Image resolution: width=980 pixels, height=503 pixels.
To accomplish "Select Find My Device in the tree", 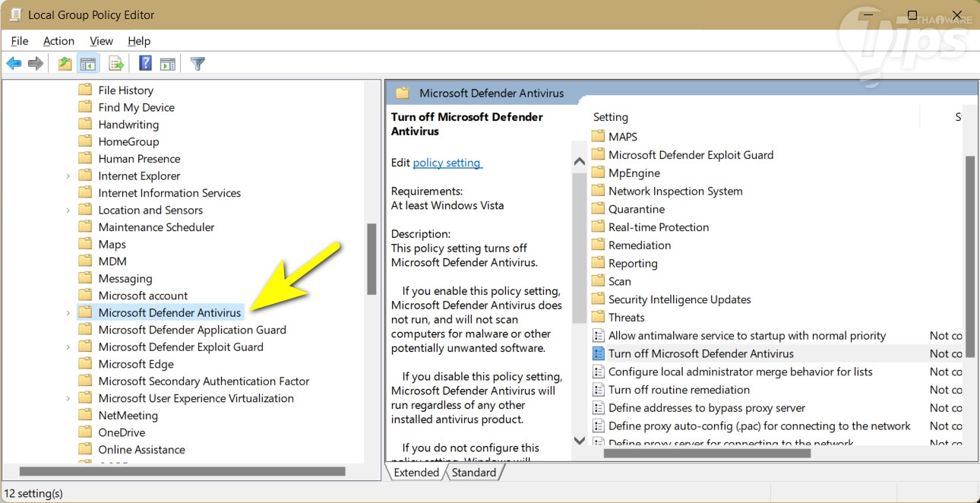I will [137, 107].
